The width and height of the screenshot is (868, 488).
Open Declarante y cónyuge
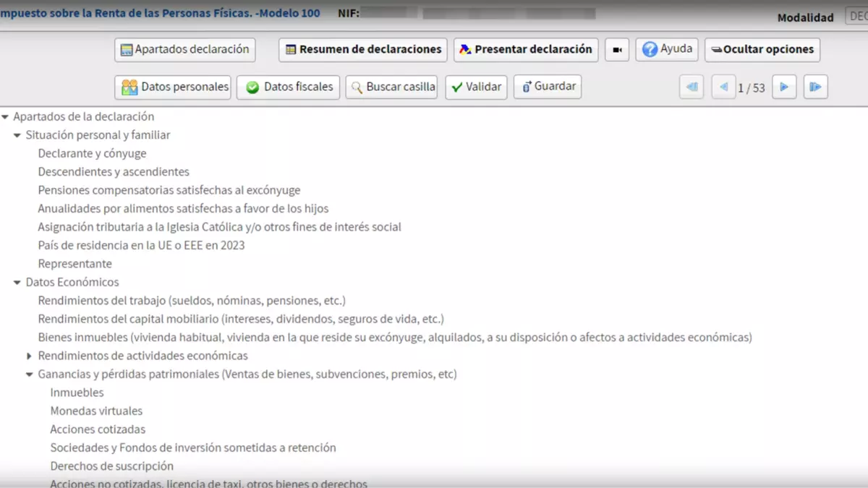coord(92,153)
